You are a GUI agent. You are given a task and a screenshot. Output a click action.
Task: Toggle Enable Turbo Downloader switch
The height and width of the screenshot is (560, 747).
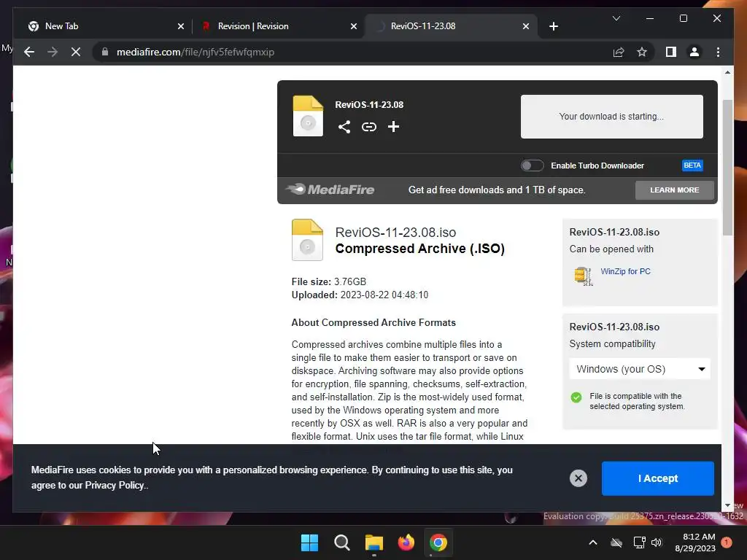[x=532, y=166]
